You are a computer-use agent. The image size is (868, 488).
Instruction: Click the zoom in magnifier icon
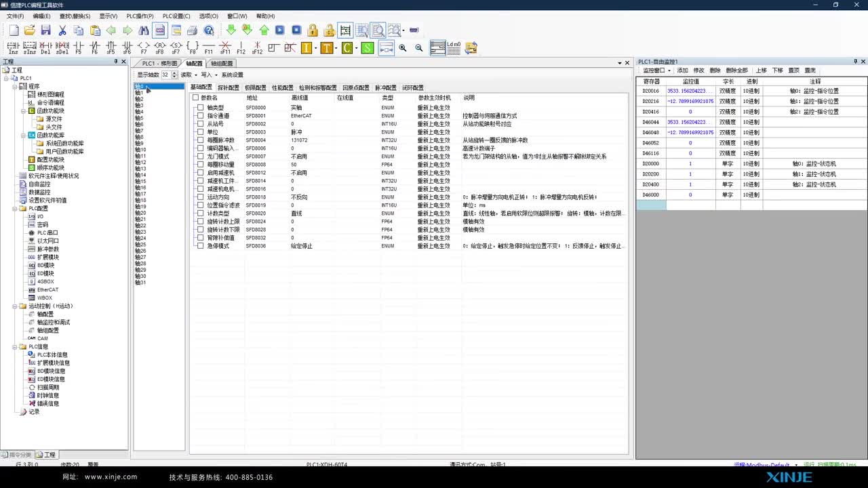tap(403, 47)
